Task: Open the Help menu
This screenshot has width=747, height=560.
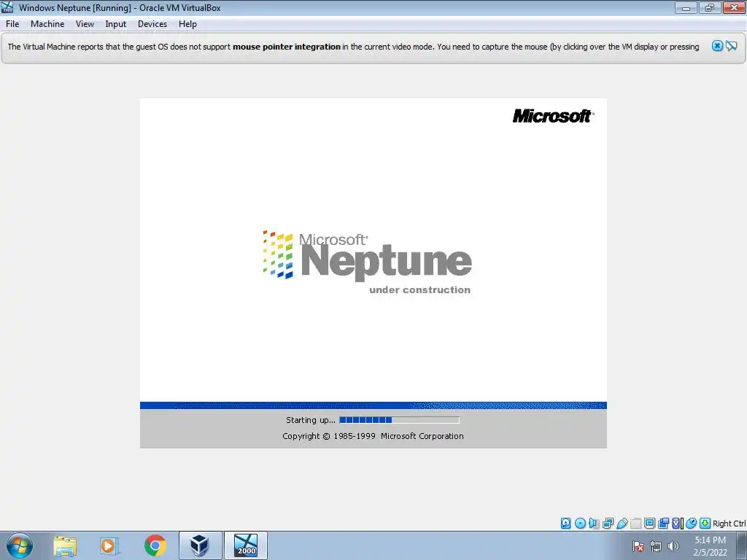Action: point(187,24)
